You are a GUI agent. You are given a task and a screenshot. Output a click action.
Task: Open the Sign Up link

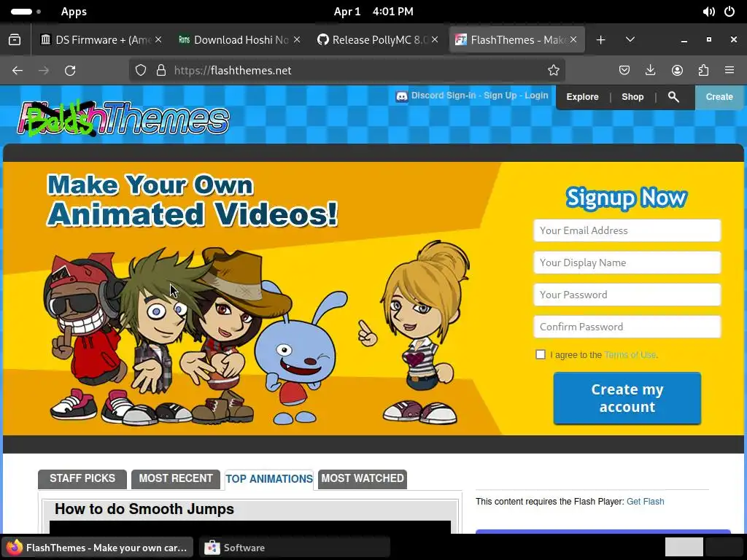point(500,96)
